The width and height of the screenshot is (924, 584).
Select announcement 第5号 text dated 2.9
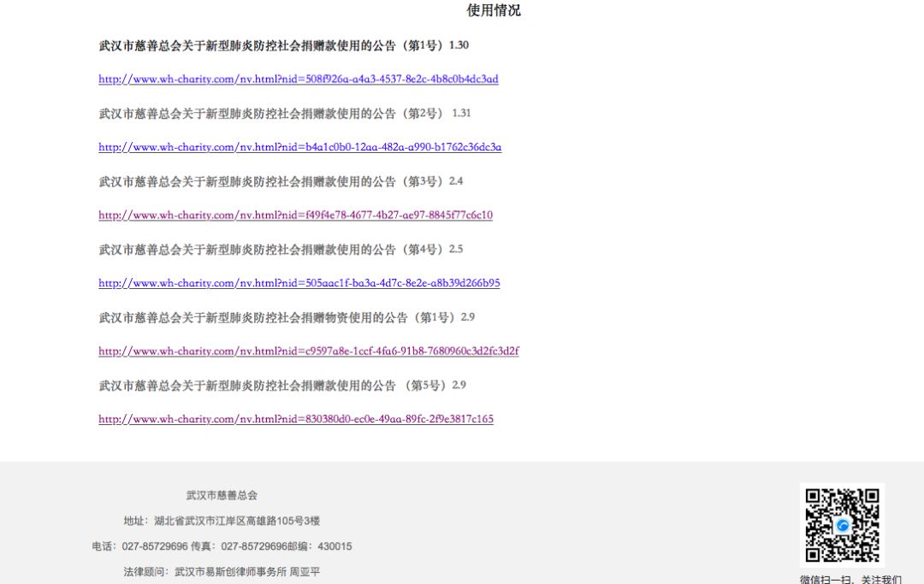coord(282,385)
